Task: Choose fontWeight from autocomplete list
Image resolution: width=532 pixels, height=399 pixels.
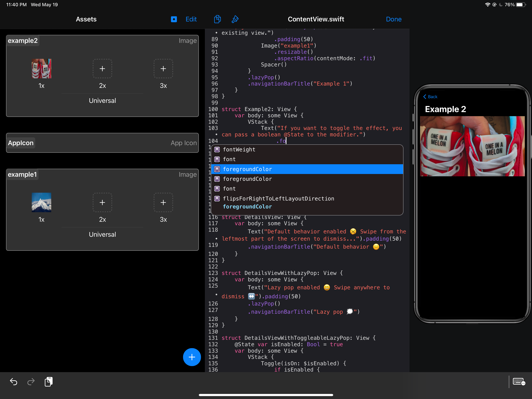Action: tap(239, 149)
